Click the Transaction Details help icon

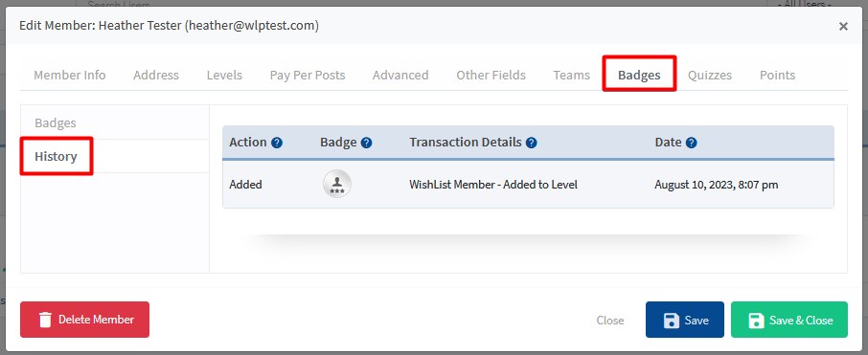(x=532, y=143)
